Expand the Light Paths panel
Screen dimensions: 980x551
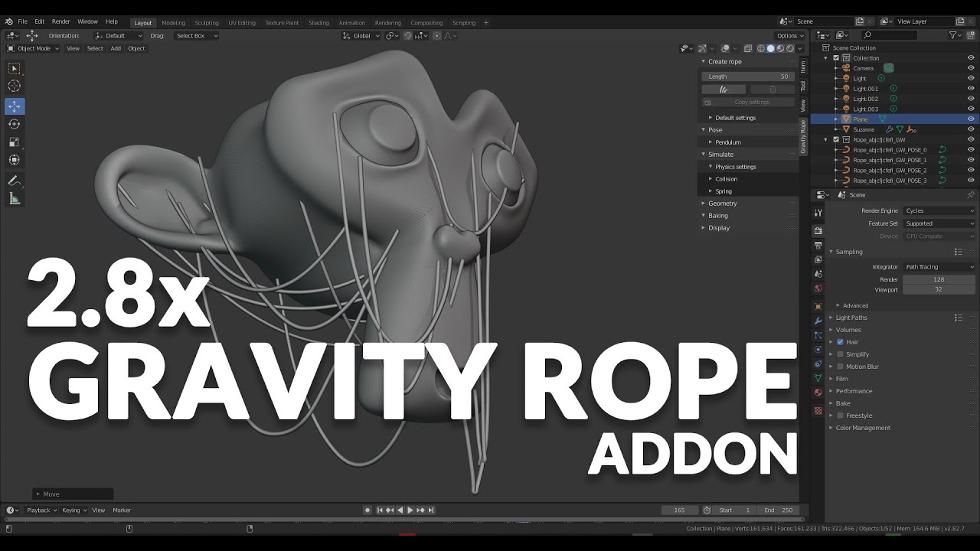tap(851, 318)
